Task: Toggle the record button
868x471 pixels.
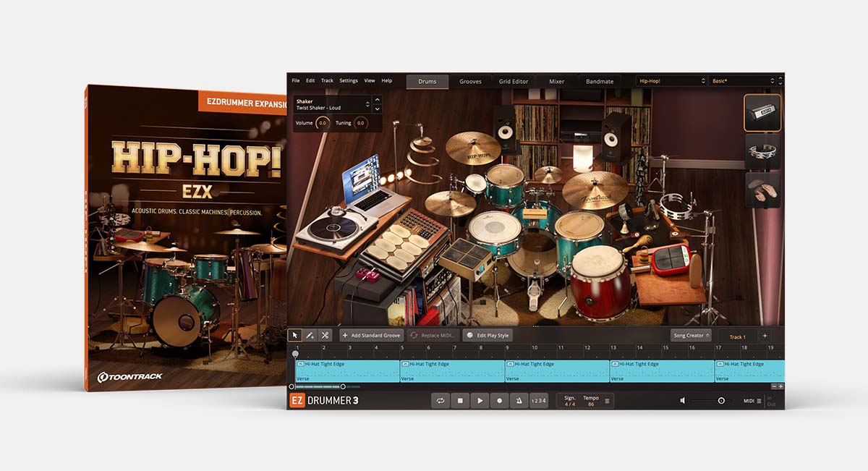Action: pos(499,400)
